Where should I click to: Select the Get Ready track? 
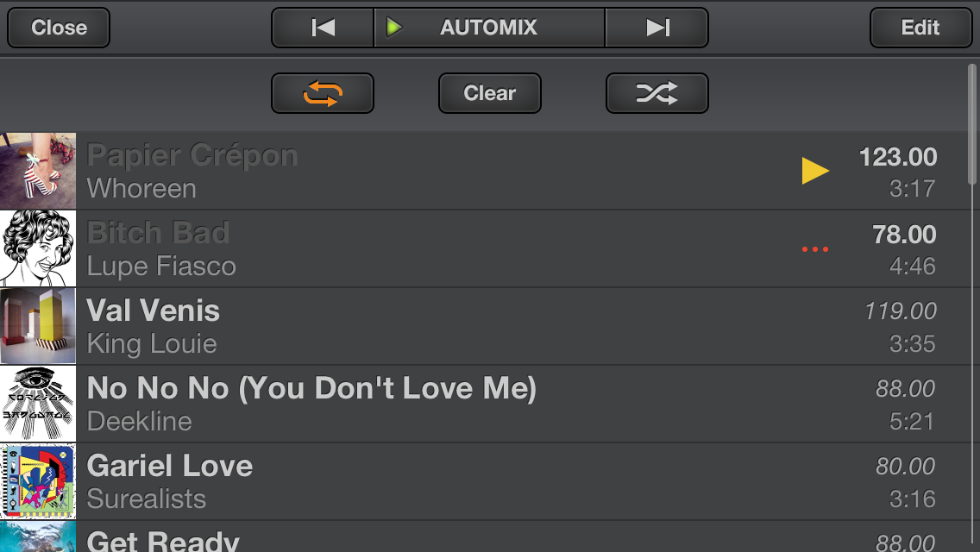(x=431, y=540)
